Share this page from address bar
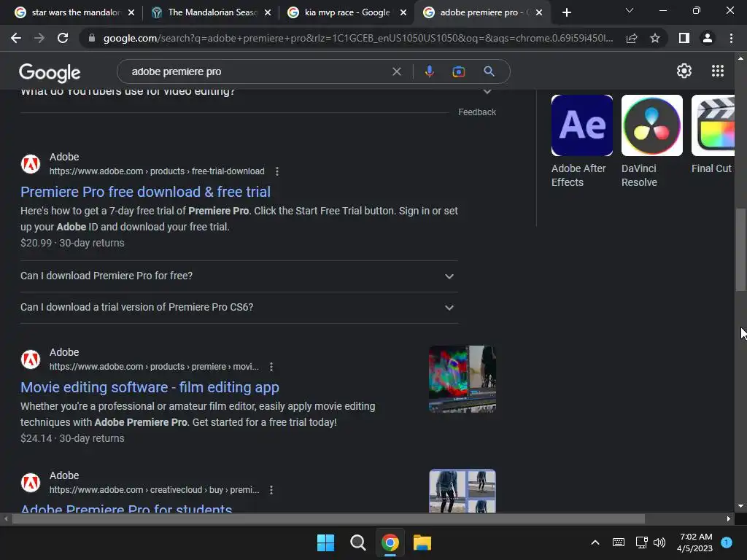747x560 pixels. (x=632, y=38)
